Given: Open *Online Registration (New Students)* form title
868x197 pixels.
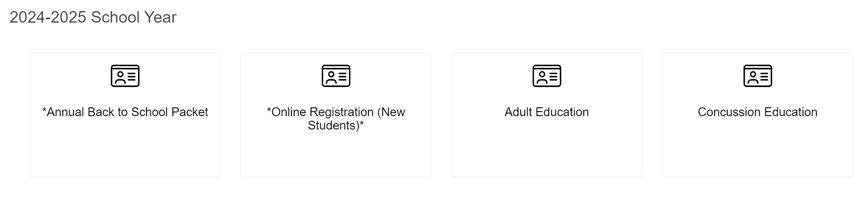Looking at the screenshot, I should (336, 118).
